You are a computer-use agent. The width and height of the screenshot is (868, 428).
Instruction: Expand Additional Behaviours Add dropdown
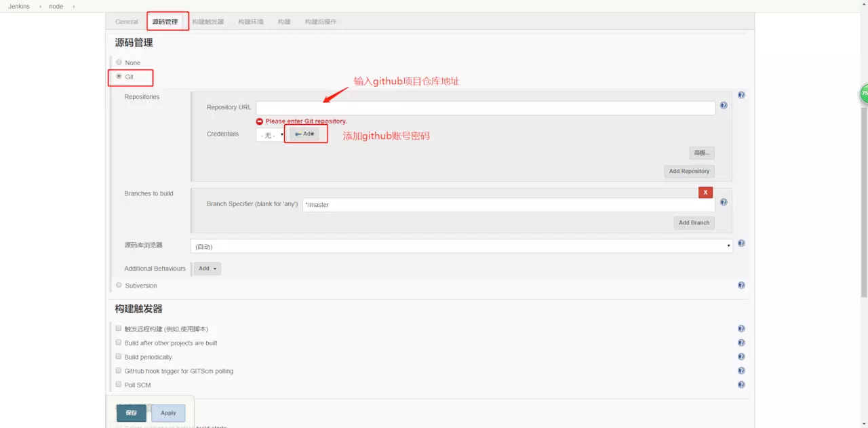coord(208,269)
